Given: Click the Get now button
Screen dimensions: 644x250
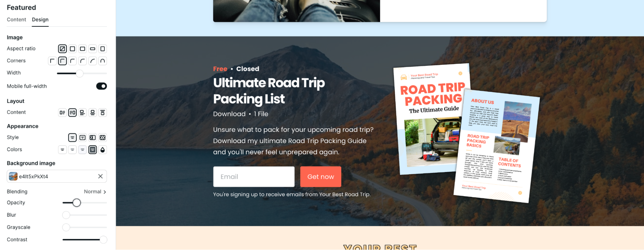Looking at the screenshot, I should [321, 177].
